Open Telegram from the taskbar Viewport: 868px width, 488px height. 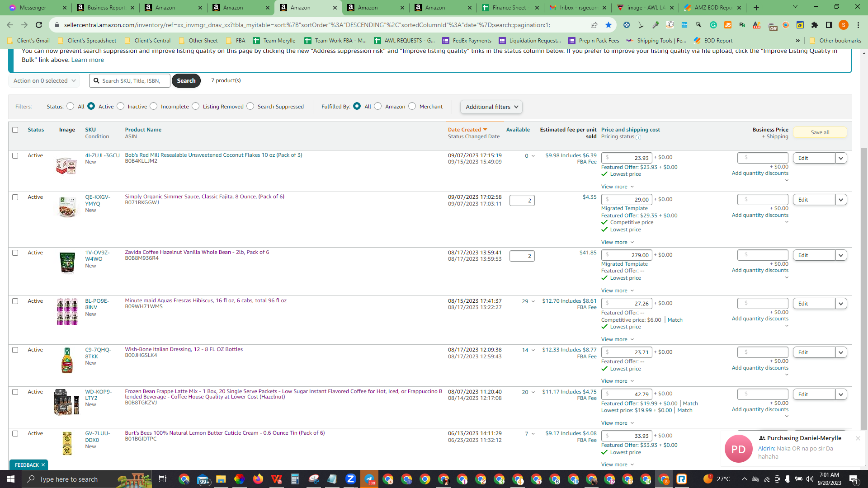(x=369, y=479)
